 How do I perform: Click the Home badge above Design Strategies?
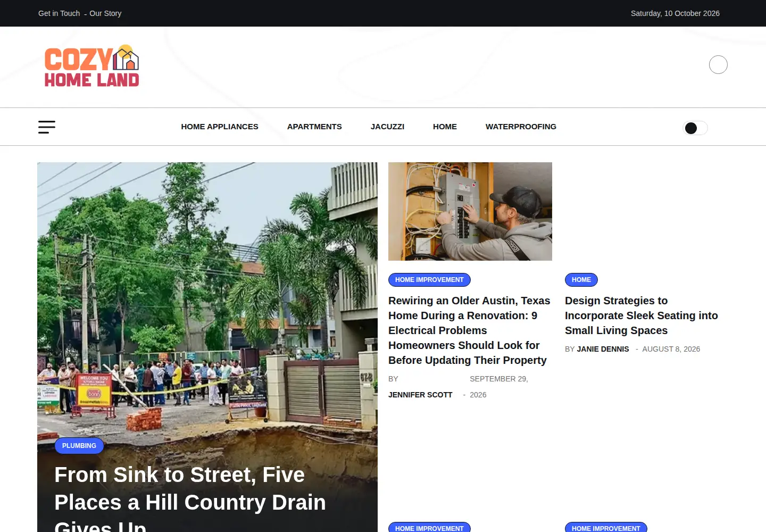tap(581, 280)
